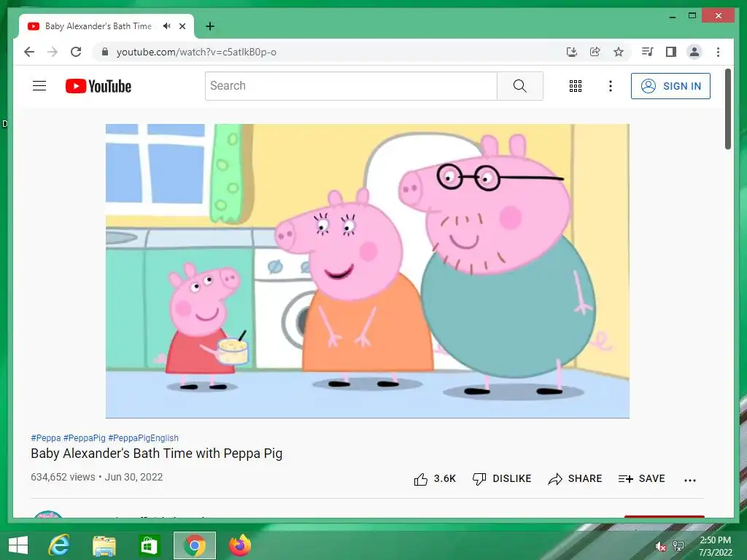The width and height of the screenshot is (747, 560).
Task: Click the video title text
Action: coord(157,454)
